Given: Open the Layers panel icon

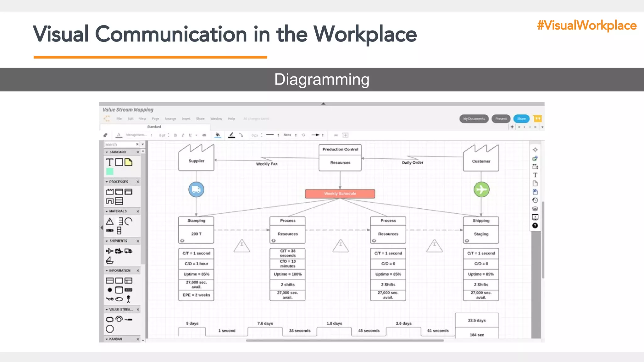Looking at the screenshot, I should (x=535, y=209).
